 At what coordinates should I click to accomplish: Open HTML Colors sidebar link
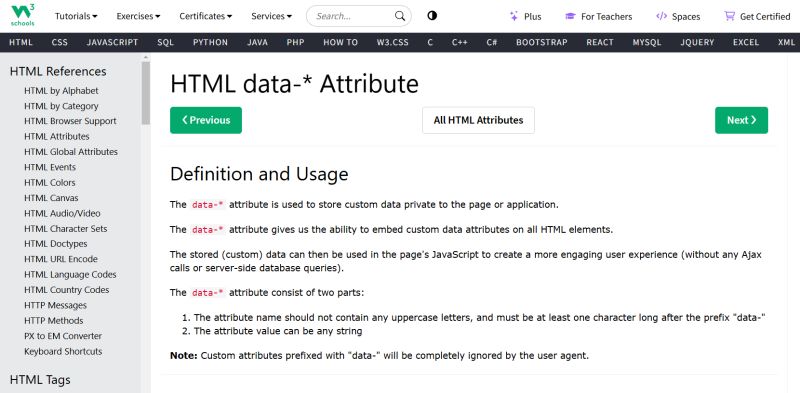[49, 182]
